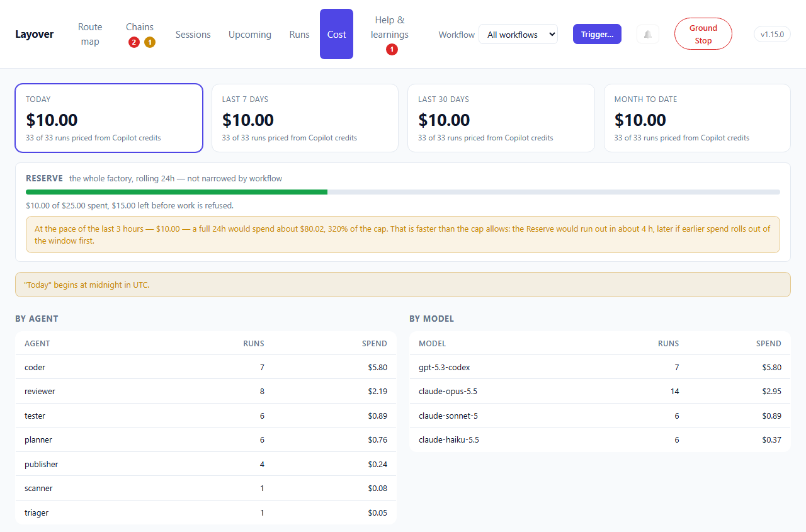Click the Reserve progress bar
This screenshot has height=532, width=806.
pyautogui.click(x=403, y=192)
